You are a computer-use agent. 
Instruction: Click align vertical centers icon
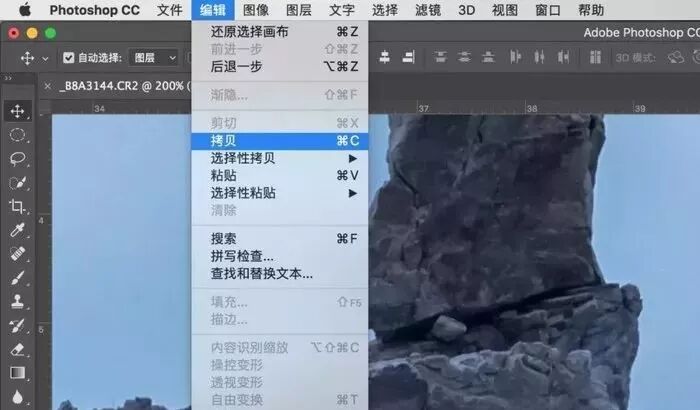(x=384, y=57)
